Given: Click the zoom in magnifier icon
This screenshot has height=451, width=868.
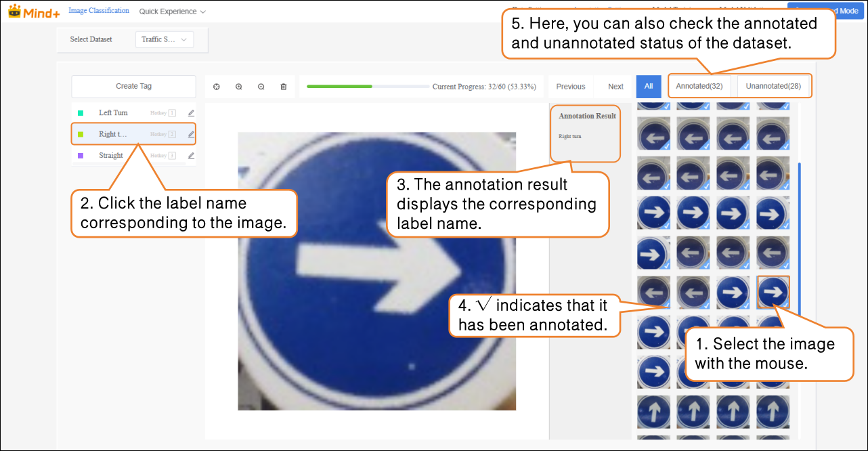Looking at the screenshot, I should pos(239,87).
